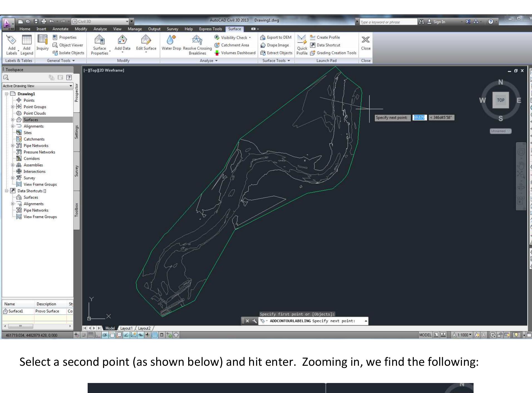Select Export to DEM
The width and height of the screenshot is (532, 393).
point(276,37)
